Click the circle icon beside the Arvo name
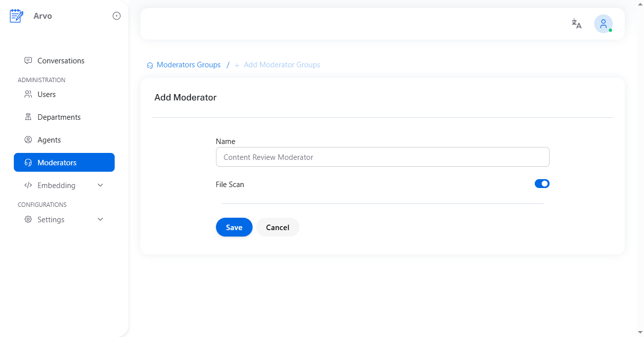Screen dimensions: 644x337 pyautogui.click(x=116, y=15)
